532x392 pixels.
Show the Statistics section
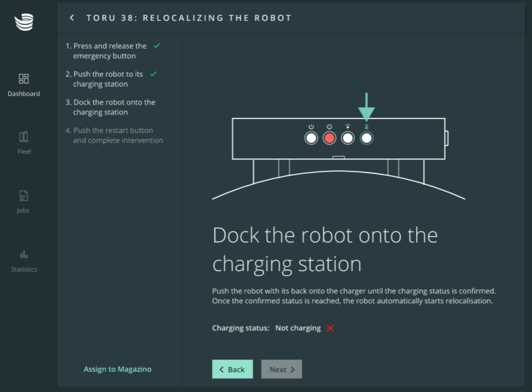point(24,260)
